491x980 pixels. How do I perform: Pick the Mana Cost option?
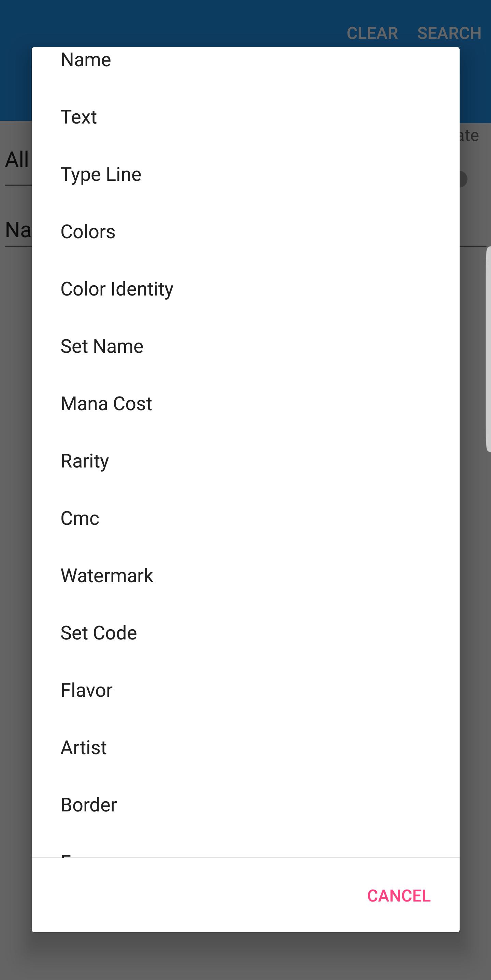tap(106, 404)
